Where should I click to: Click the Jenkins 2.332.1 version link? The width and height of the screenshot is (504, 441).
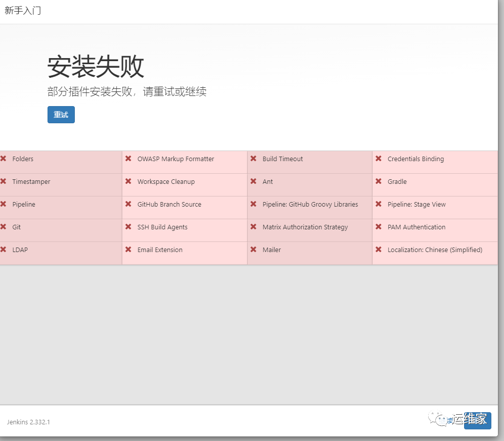[28, 422]
